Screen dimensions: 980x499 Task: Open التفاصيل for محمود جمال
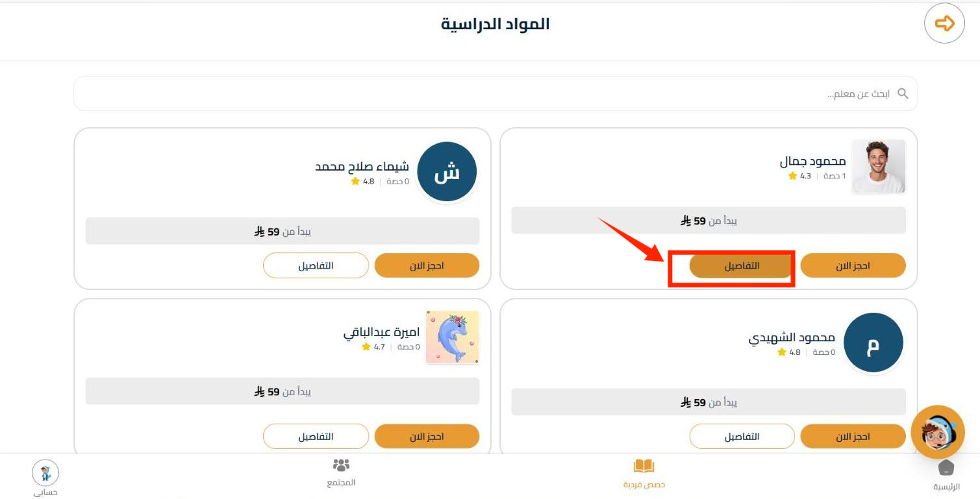pyautogui.click(x=742, y=266)
